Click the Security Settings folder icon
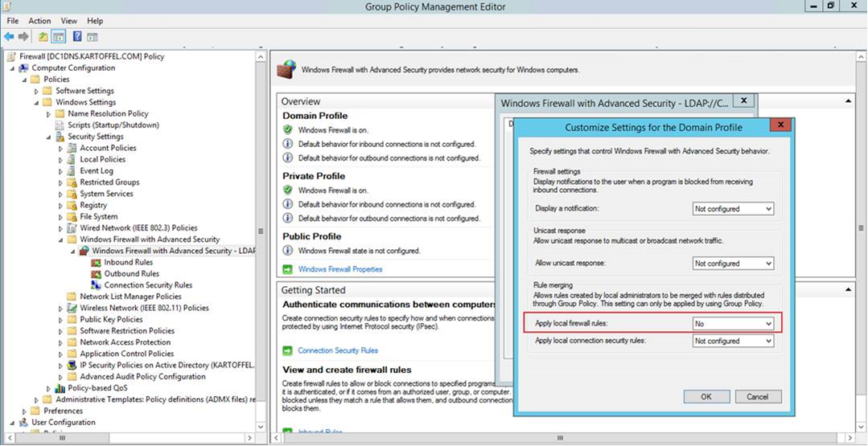The width and height of the screenshot is (868, 446). tap(60, 137)
